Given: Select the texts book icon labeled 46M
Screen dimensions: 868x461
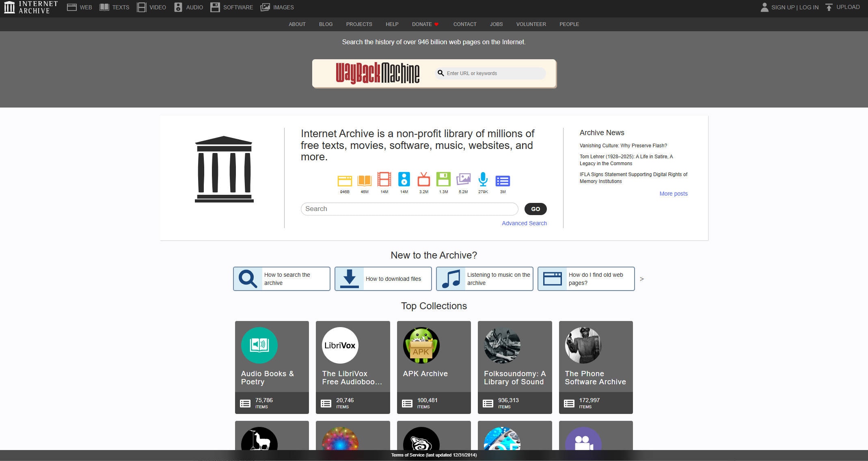Looking at the screenshot, I should [365, 181].
